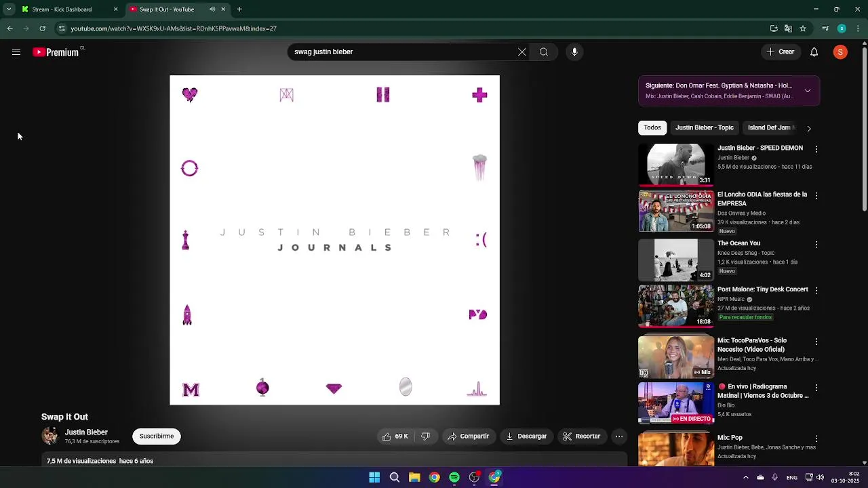
Task: Click the Suscribirme button
Action: tap(157, 436)
